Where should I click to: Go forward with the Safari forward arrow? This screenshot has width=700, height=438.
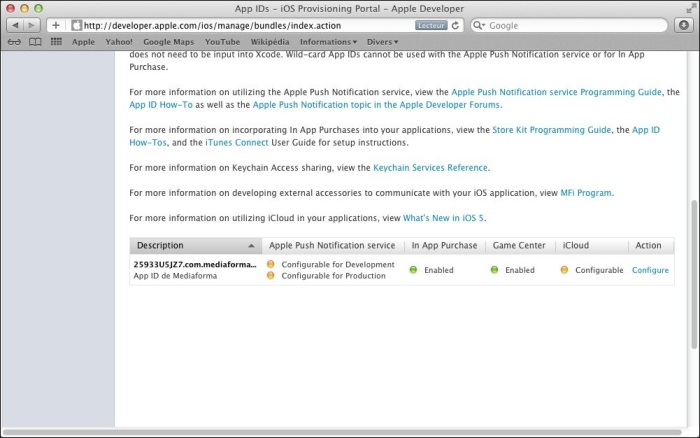pos(32,25)
